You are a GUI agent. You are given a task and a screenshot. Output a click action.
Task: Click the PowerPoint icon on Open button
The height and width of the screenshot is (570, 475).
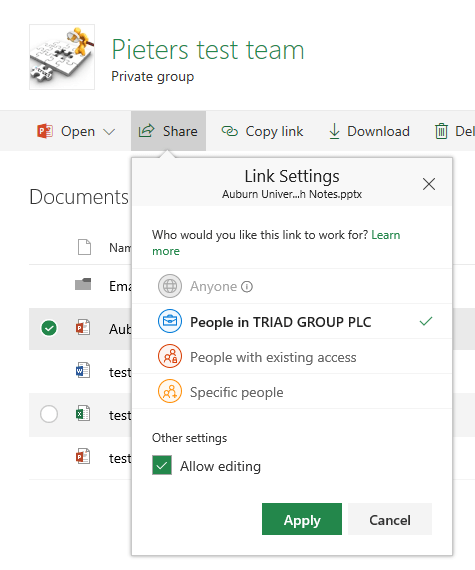[x=45, y=131]
